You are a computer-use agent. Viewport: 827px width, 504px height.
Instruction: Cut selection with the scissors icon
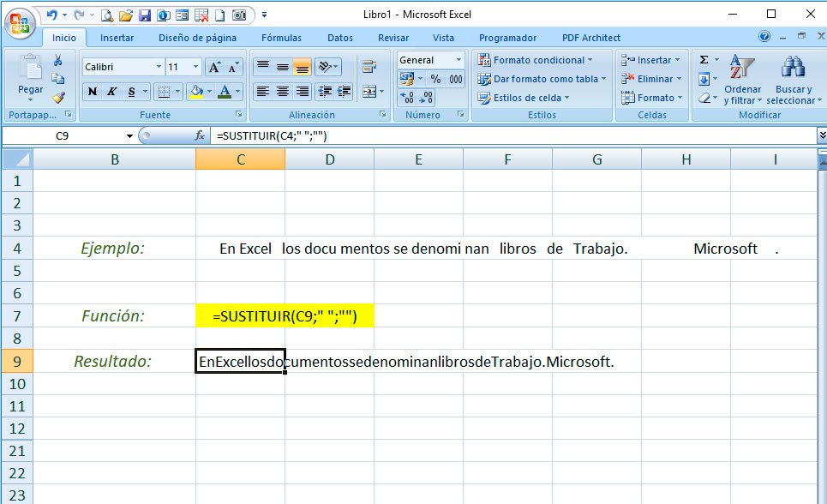coord(58,60)
